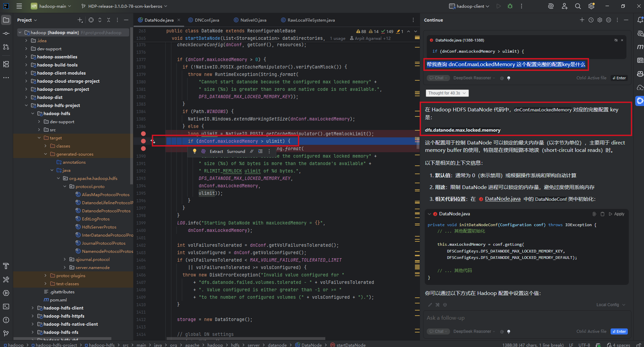Remove breakpoint on the getMemlockLimit line

tap(143, 134)
